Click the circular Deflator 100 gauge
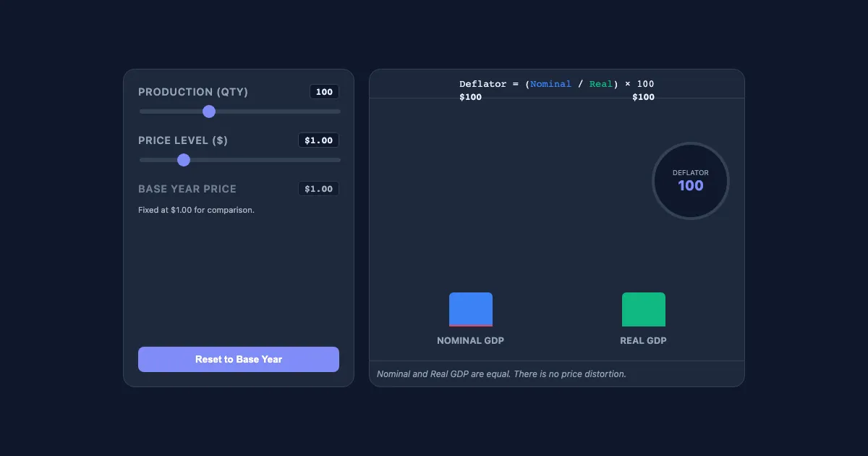Screen dimensions: 868x456 click(691, 181)
